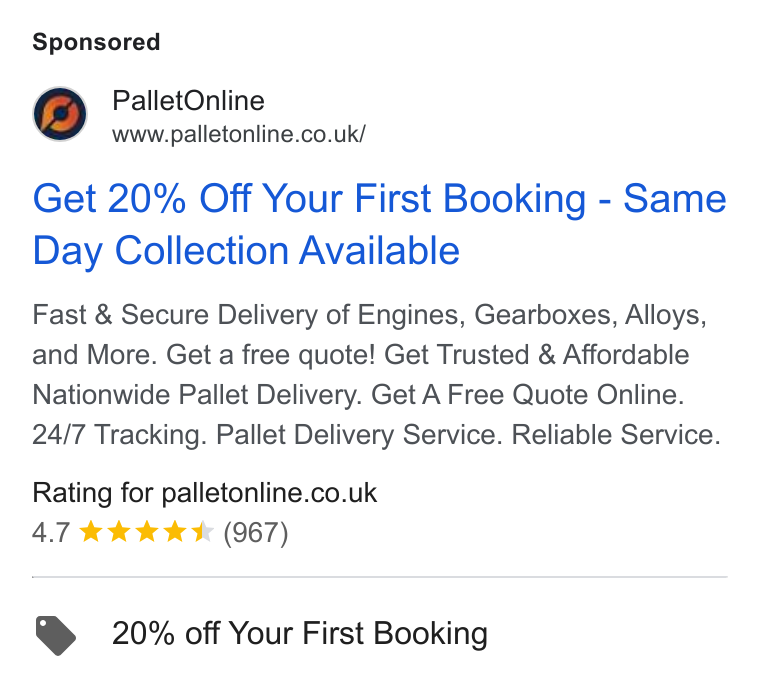
Task: Click 'Get a free quote!' in the description
Action: tap(270, 355)
